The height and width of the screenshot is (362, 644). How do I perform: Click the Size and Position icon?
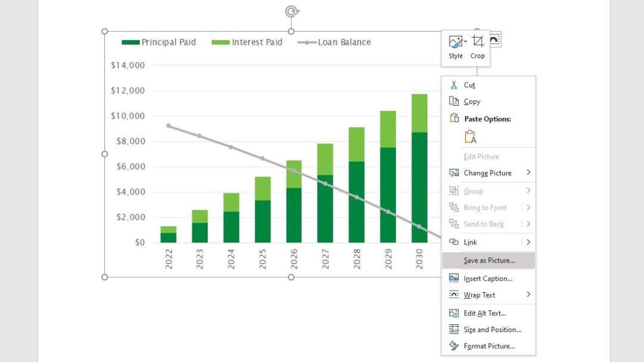coord(454,329)
